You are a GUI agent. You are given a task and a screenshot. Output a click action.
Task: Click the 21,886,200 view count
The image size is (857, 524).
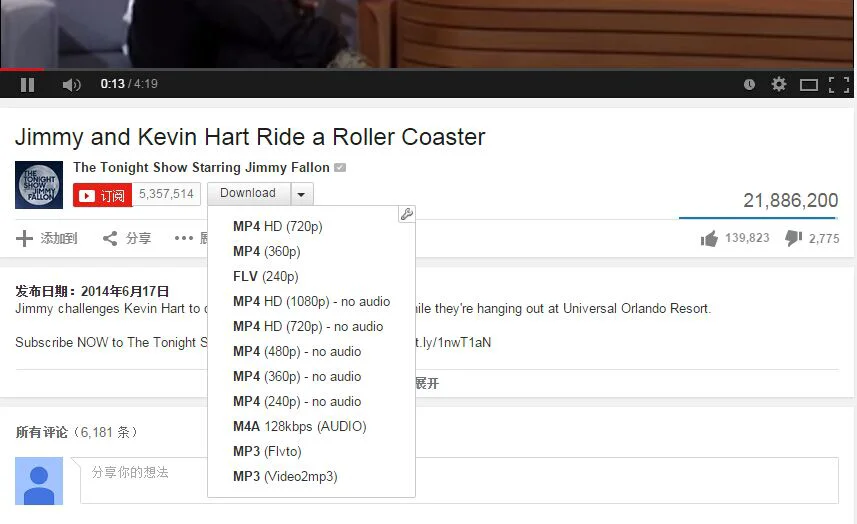[x=790, y=201]
